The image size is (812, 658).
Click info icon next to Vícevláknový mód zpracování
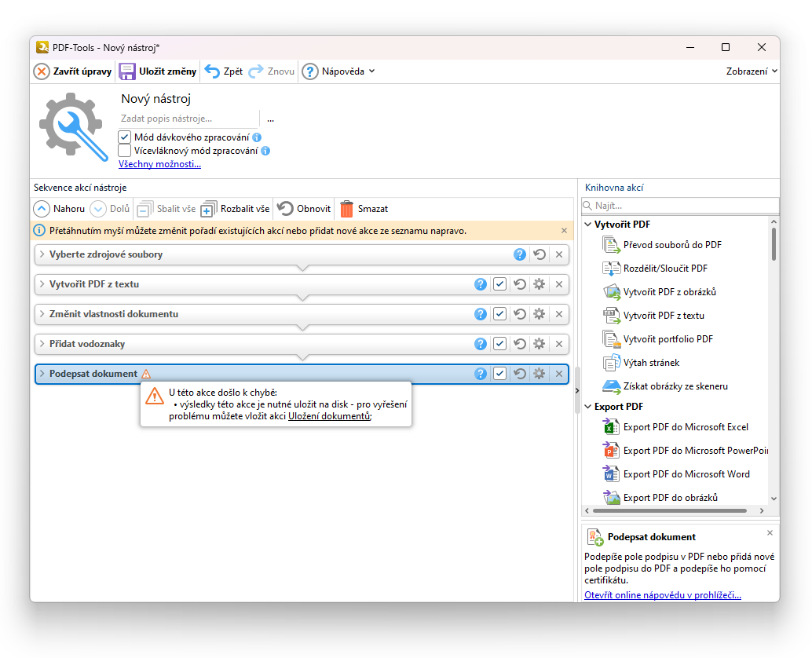pyautogui.click(x=265, y=151)
